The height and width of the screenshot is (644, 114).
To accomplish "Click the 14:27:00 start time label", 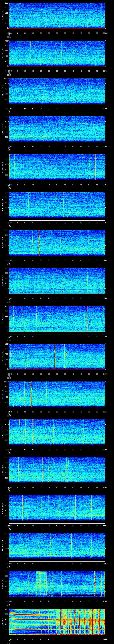I will (9, 147).
